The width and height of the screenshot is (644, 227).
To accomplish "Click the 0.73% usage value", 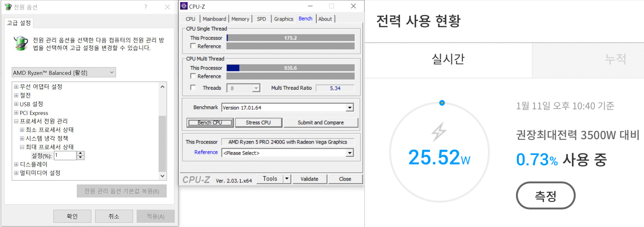I will 537,160.
